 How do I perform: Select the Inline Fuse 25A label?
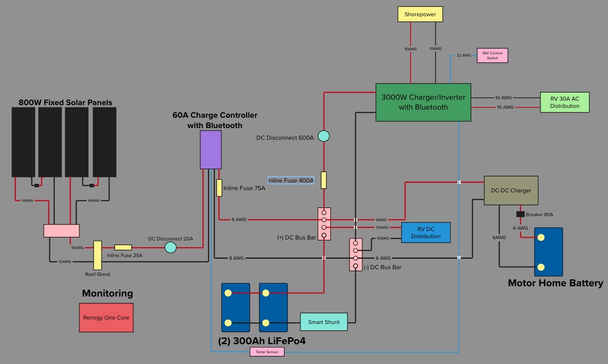pos(125,255)
